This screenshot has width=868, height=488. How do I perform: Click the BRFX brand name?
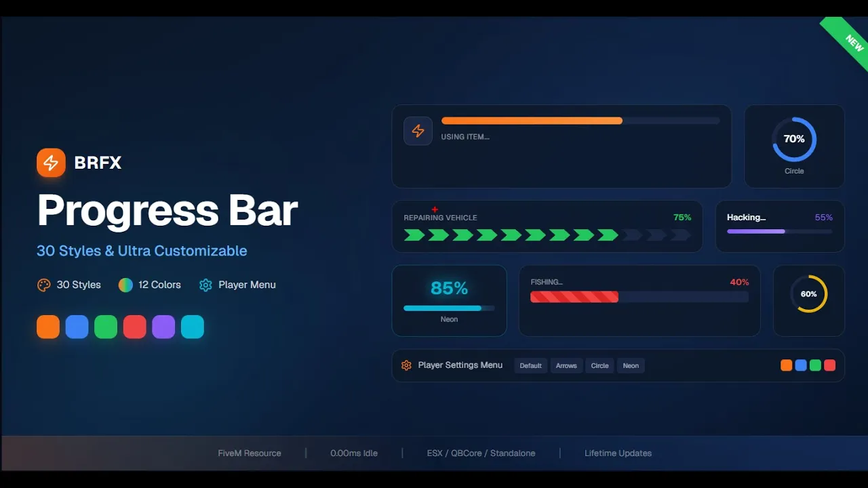coord(98,163)
